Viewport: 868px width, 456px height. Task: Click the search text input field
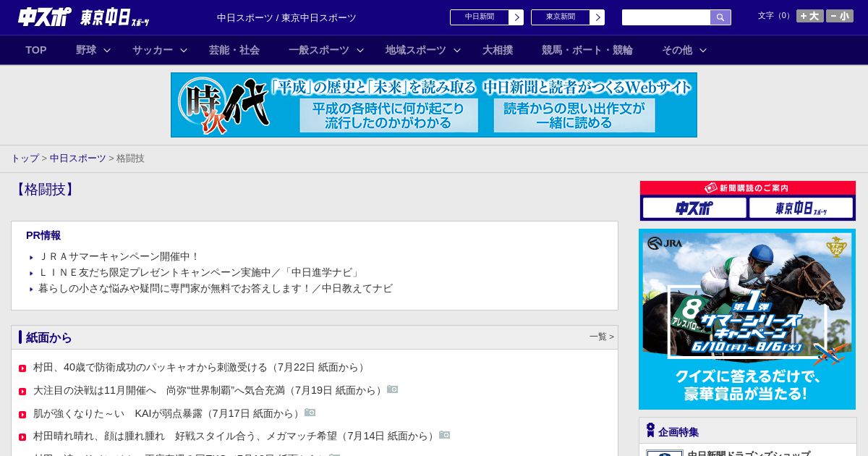pos(666,17)
